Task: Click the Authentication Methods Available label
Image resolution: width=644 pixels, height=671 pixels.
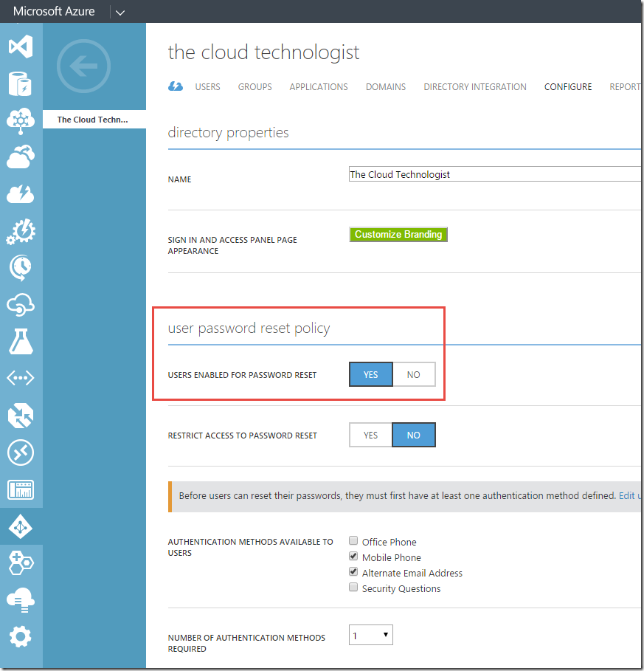Action: pos(251,547)
